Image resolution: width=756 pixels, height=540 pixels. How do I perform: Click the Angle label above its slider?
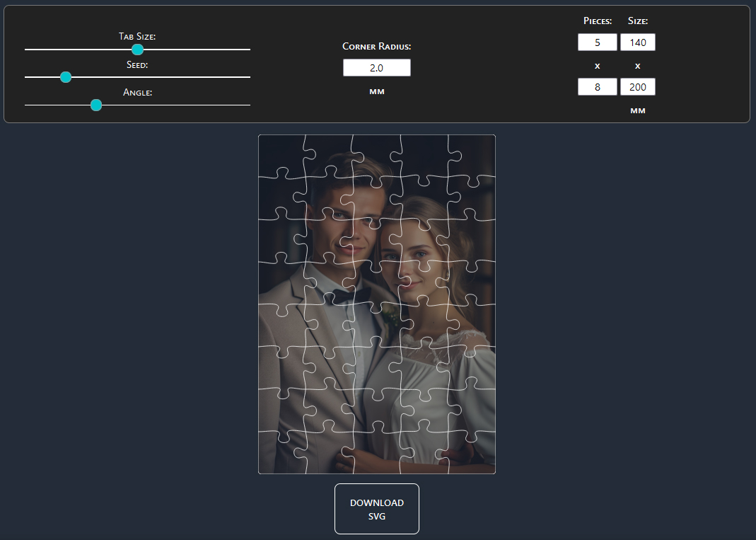[137, 92]
